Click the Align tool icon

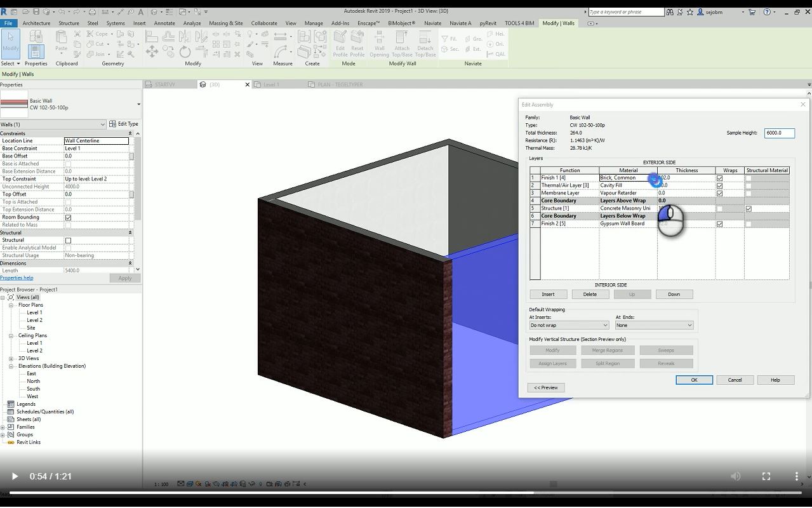pos(152,36)
